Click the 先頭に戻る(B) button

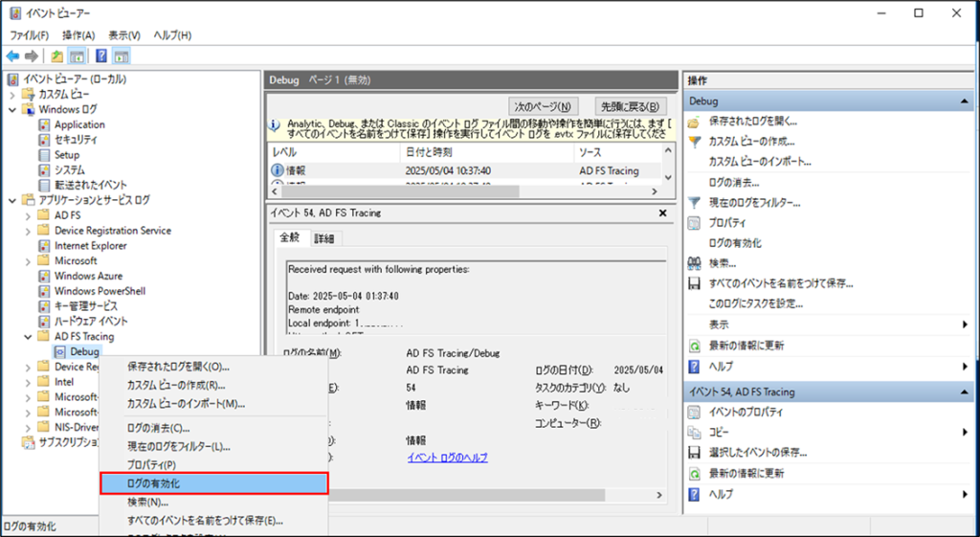(630, 106)
